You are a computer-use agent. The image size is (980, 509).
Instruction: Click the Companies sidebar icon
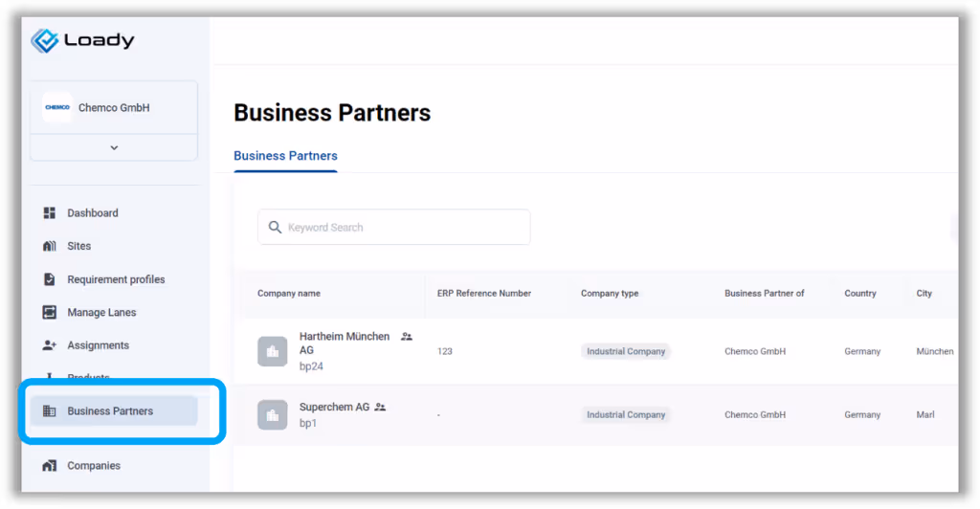tap(50, 466)
